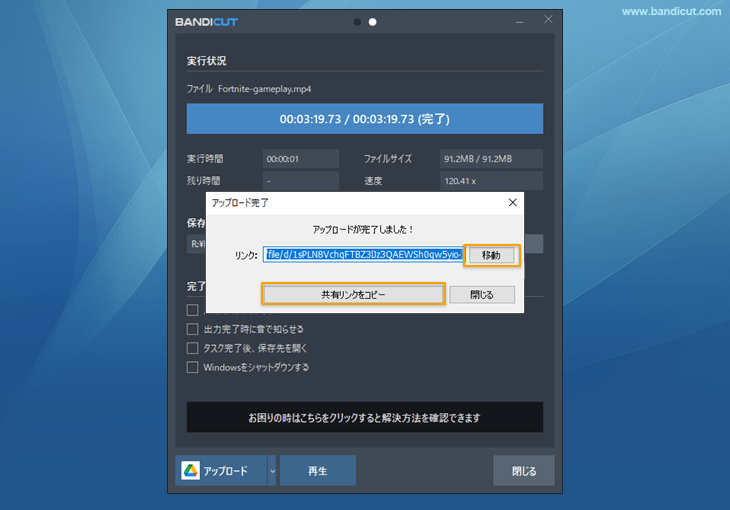Click the 閉じる button in Bandicut window
This screenshot has height=510, width=730.
[x=524, y=471]
